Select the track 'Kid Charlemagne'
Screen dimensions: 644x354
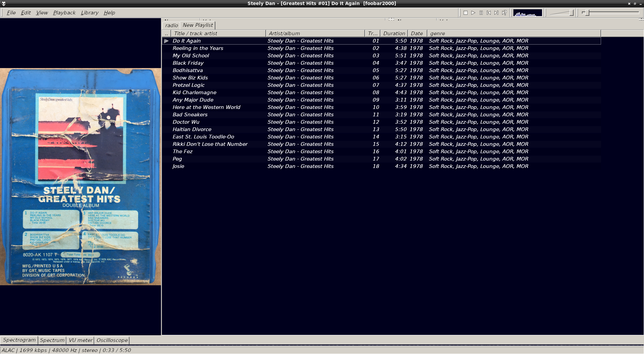(381, 93)
